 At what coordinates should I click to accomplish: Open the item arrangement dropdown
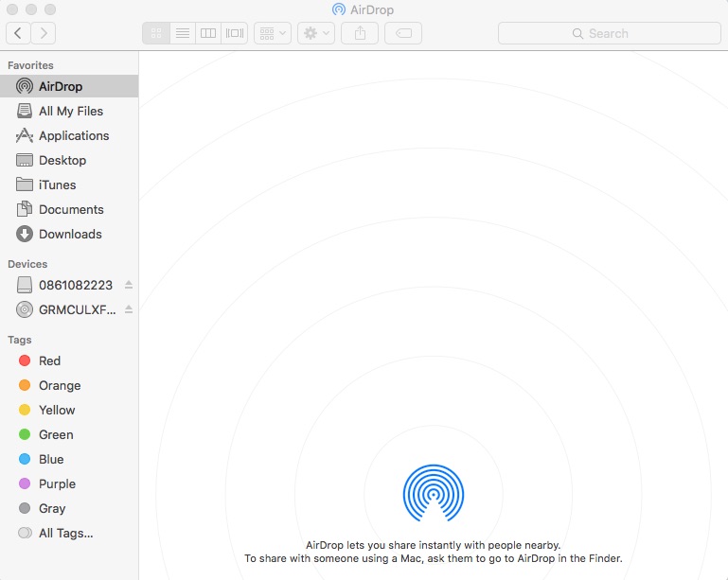tap(273, 33)
